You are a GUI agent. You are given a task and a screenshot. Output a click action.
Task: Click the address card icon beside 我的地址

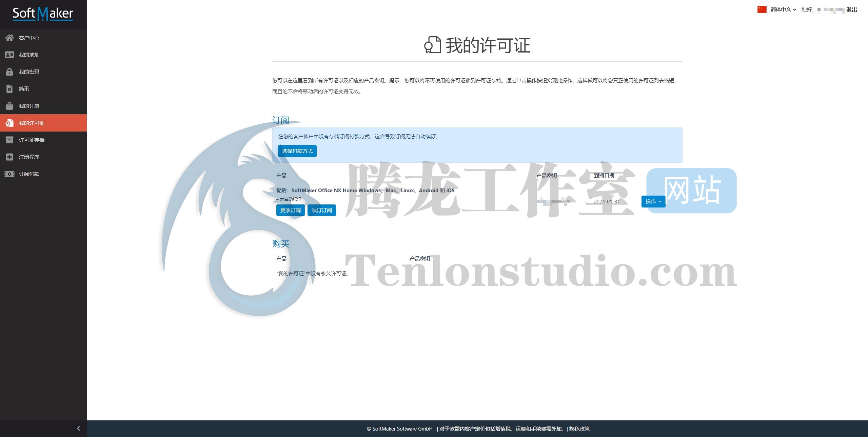point(9,55)
